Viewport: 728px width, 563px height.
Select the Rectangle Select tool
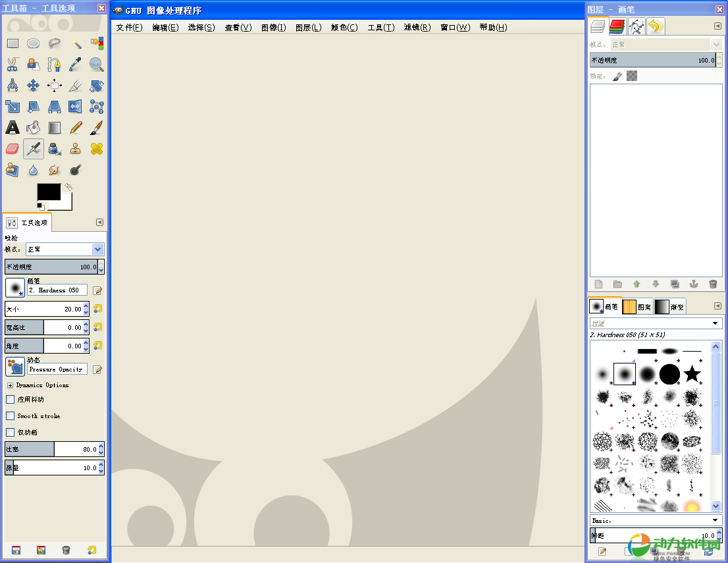(x=13, y=43)
